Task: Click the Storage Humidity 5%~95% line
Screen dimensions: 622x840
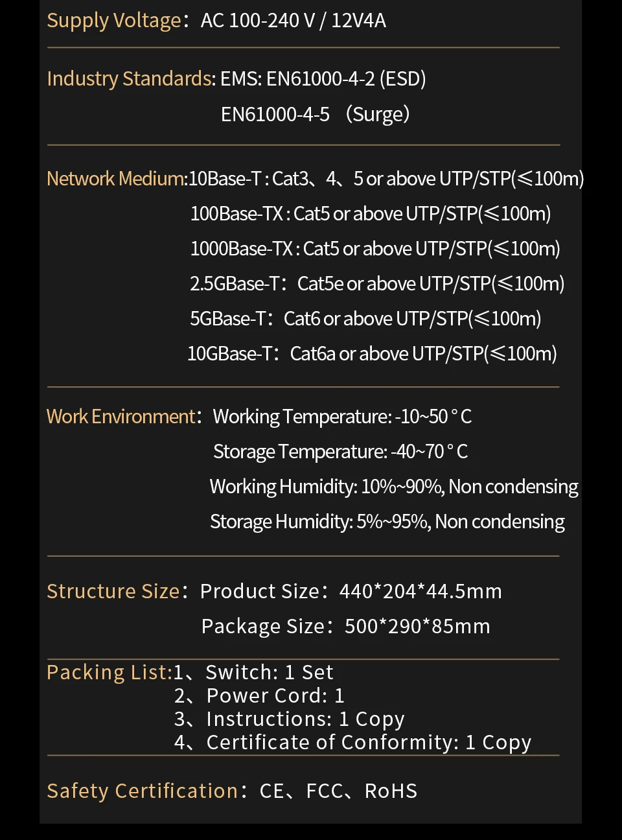Action: click(387, 521)
